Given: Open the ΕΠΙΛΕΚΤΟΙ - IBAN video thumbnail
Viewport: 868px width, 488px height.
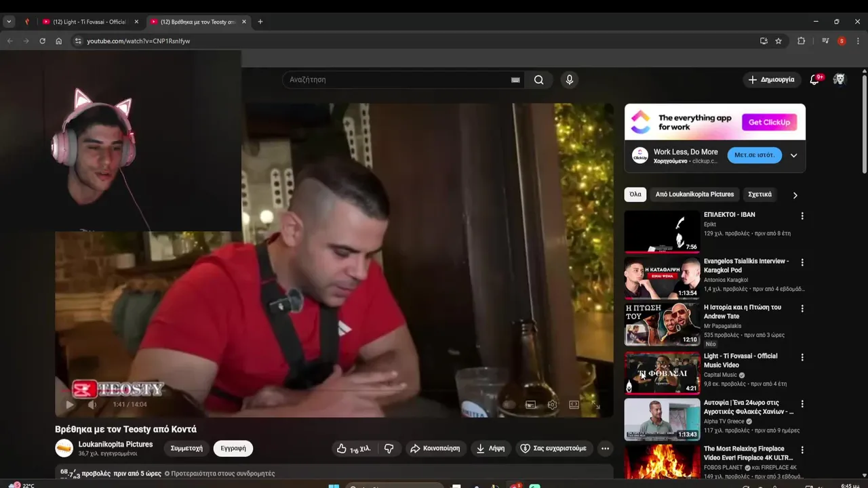Looking at the screenshot, I should pos(662,232).
